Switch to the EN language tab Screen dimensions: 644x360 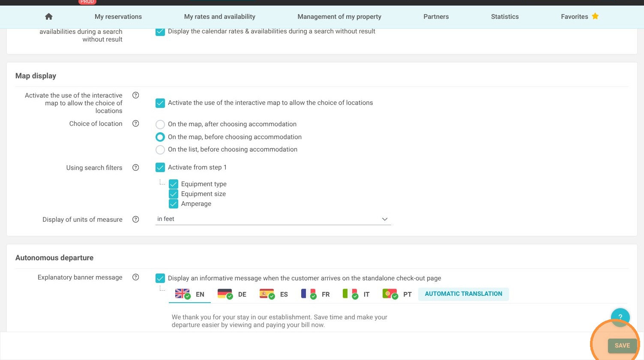(x=190, y=295)
